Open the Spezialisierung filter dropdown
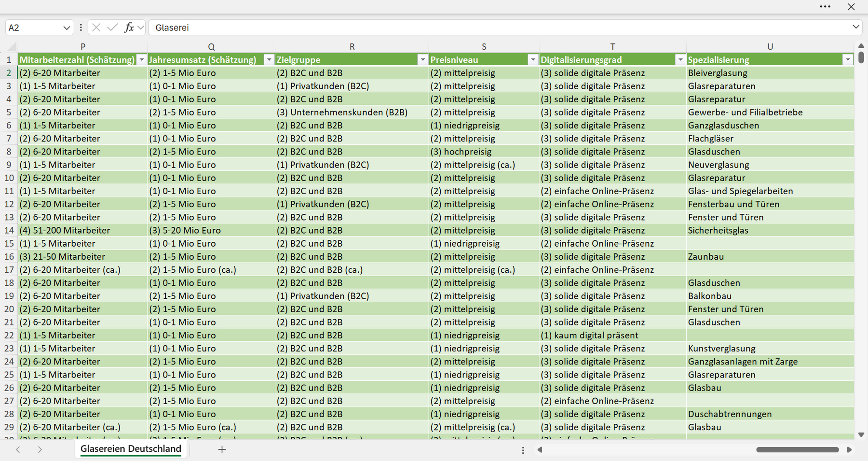 coord(848,60)
